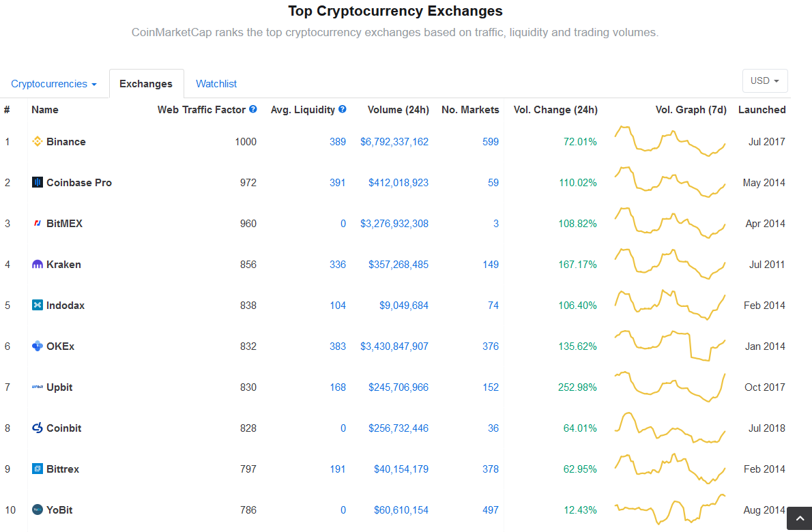
Task: Click YoBit volume $60,610,154
Action: click(401, 509)
